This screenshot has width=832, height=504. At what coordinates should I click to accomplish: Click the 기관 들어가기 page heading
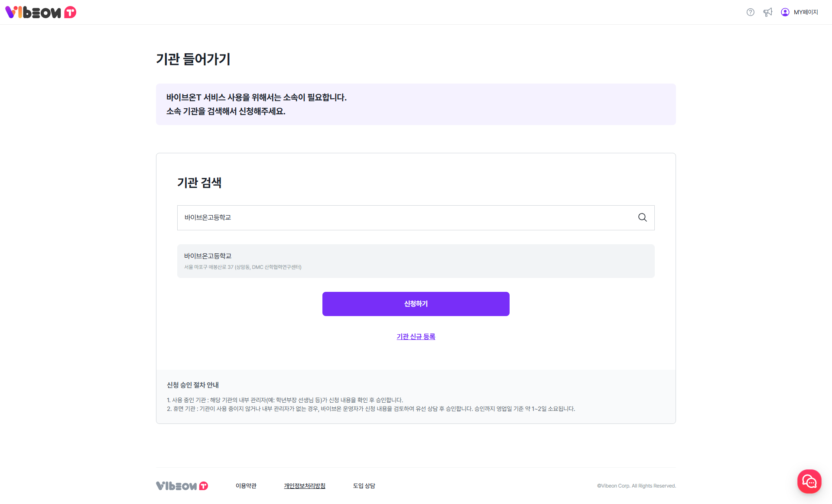point(193,59)
